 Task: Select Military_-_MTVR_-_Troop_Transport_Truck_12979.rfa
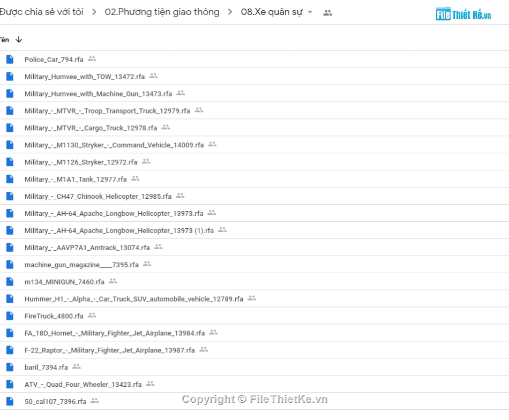pos(107,111)
